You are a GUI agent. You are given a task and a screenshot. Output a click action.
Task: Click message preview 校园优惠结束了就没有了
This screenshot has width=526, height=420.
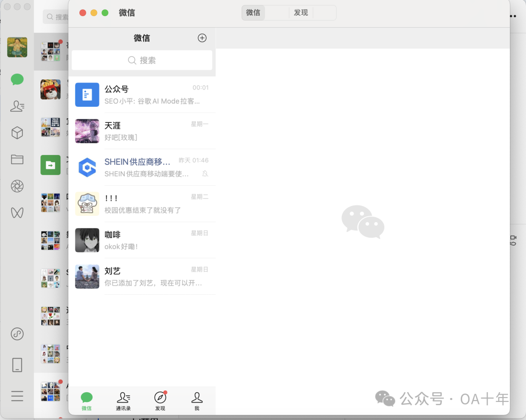click(143, 210)
